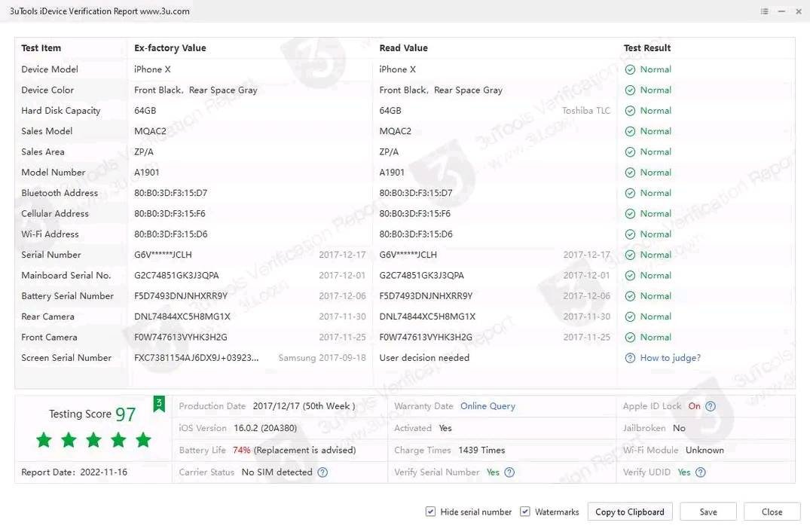Image resolution: width=810 pixels, height=532 pixels.
Task: Open the title bar menu list icon
Action: pyautogui.click(x=764, y=11)
